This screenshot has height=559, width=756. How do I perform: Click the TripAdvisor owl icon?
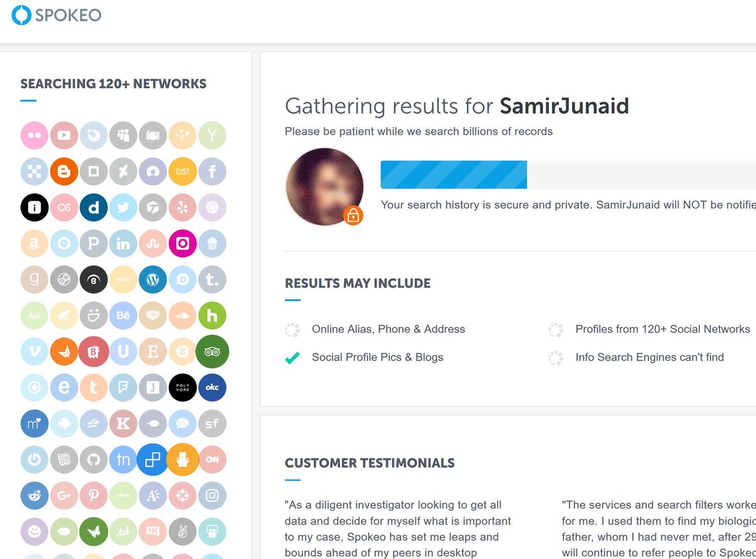pyautogui.click(x=212, y=352)
